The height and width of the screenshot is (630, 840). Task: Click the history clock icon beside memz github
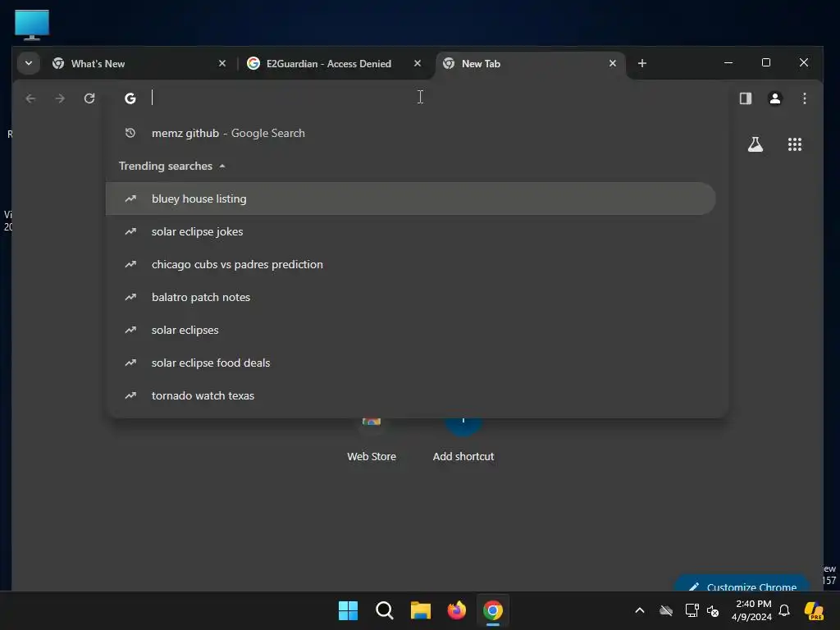[x=130, y=133]
